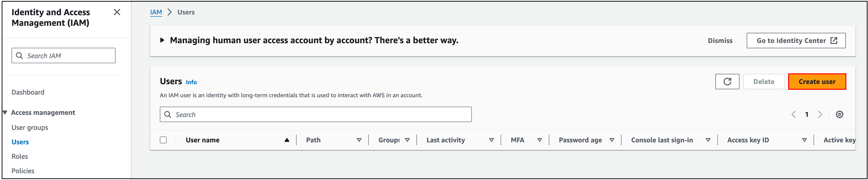
Task: Collapse the Access management section
Action: tap(5, 112)
